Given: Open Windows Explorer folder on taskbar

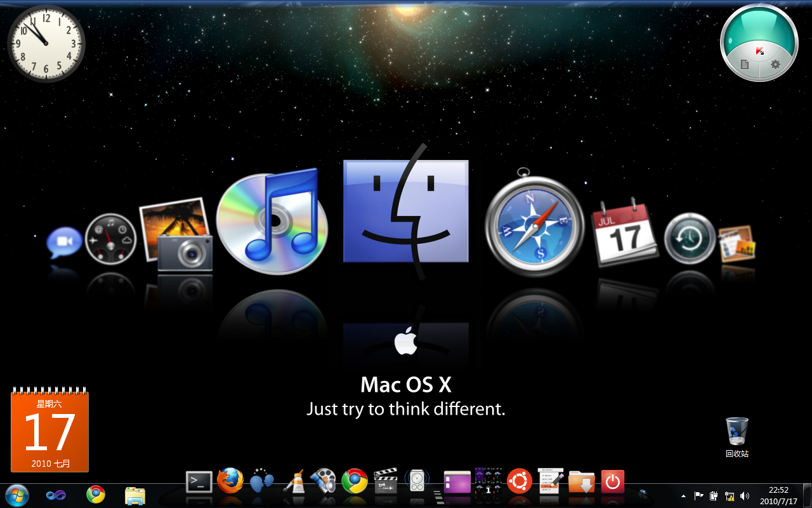Looking at the screenshot, I should click(x=135, y=495).
